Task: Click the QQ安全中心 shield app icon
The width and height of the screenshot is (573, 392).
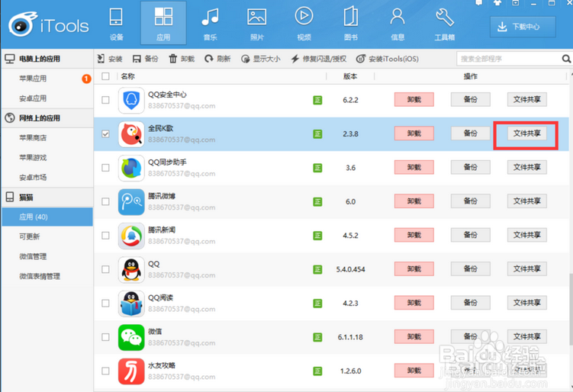Action: click(x=131, y=100)
